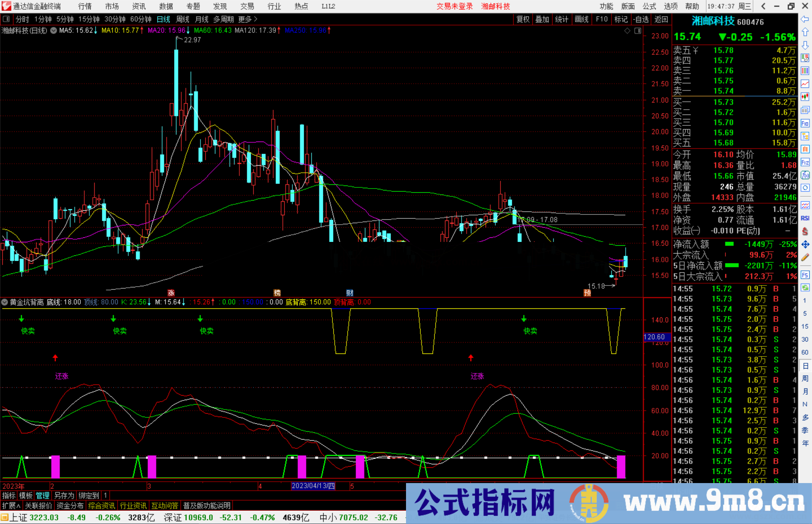Click the 另存为 save-as button
Image resolution: width=812 pixels, height=524 pixels.
tap(64, 495)
